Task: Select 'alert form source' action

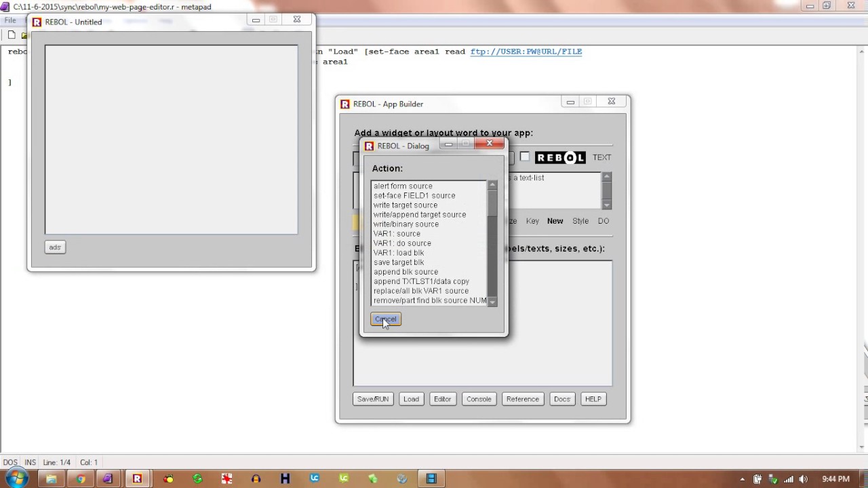Action: (403, 186)
